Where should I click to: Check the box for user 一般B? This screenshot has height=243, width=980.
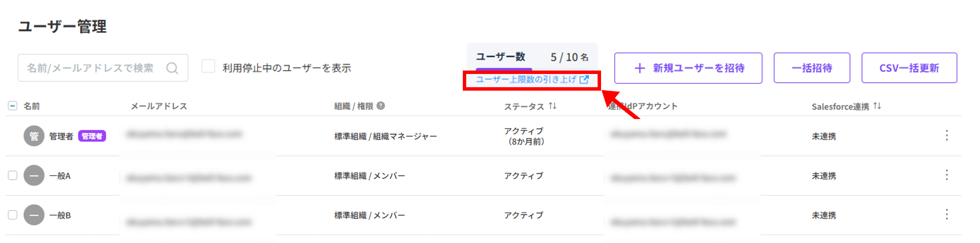[x=13, y=215]
